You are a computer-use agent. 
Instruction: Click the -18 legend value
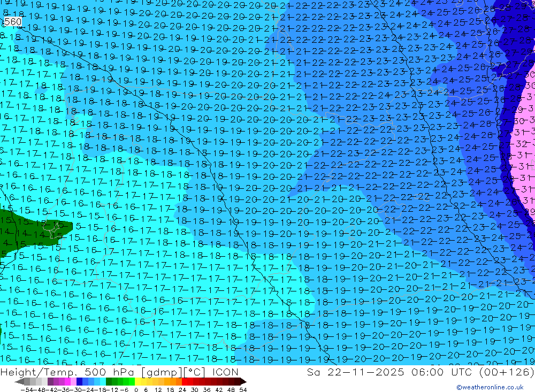102,390
